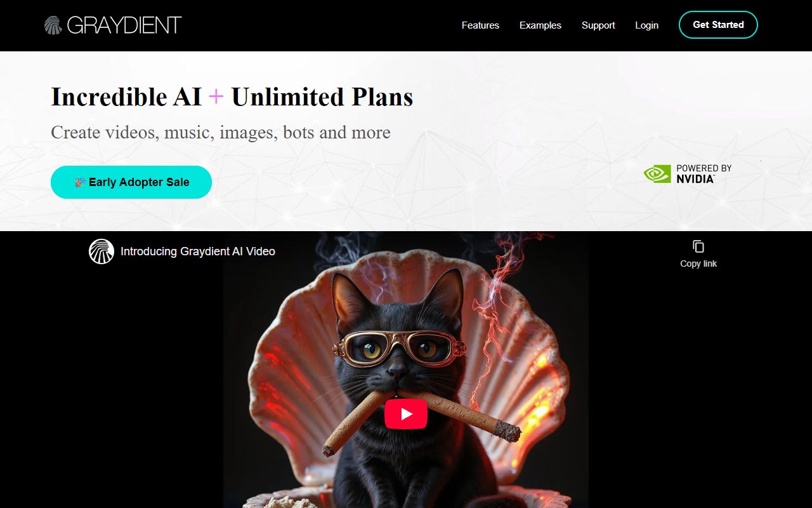Click the GRAYDIENT wordmark in header

point(124,25)
